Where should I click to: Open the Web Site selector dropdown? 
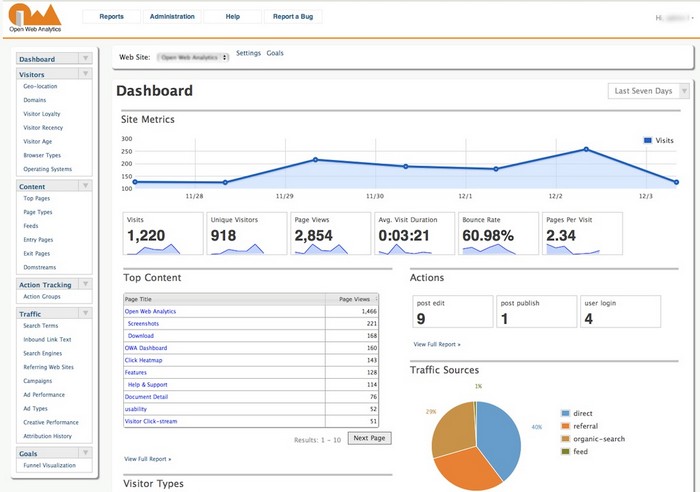[193, 57]
